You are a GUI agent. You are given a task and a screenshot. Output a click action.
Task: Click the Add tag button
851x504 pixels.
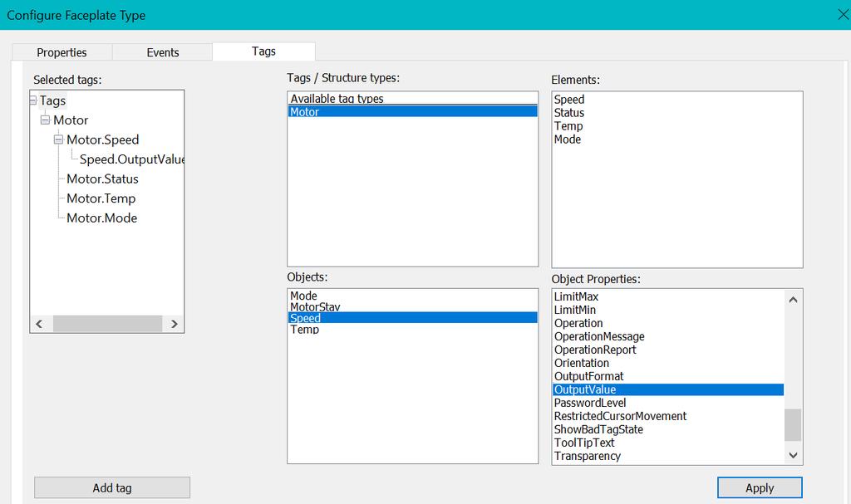(112, 487)
